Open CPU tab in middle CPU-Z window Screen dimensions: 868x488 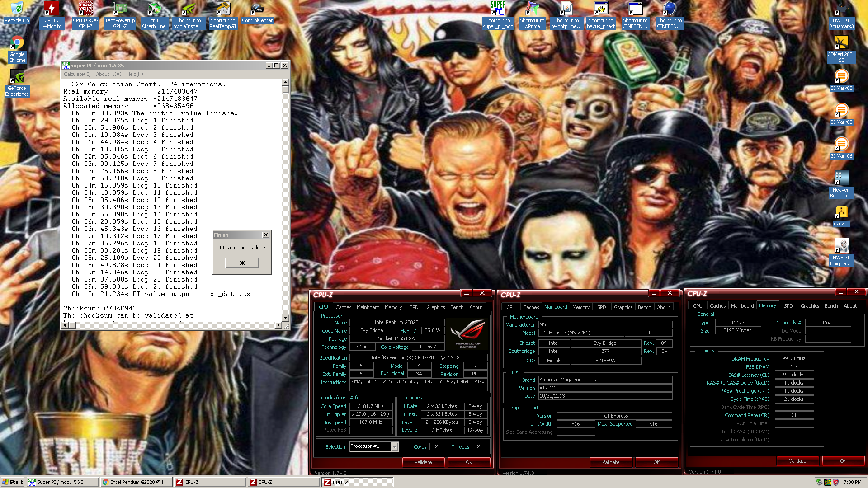(511, 307)
